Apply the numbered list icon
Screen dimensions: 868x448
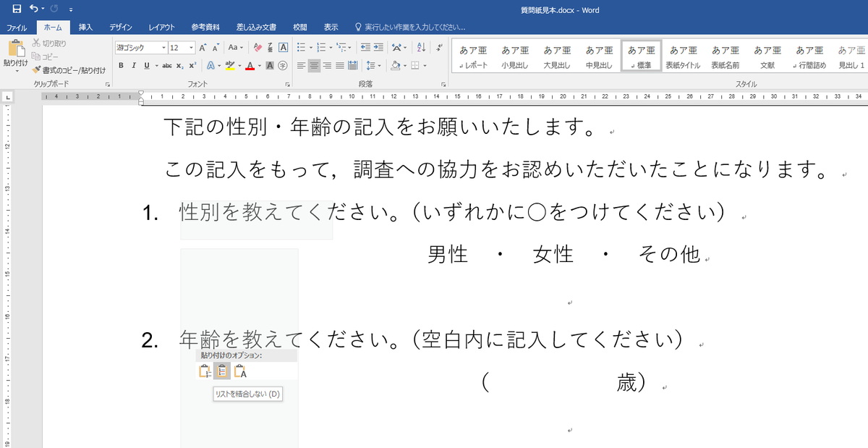pyautogui.click(x=321, y=48)
